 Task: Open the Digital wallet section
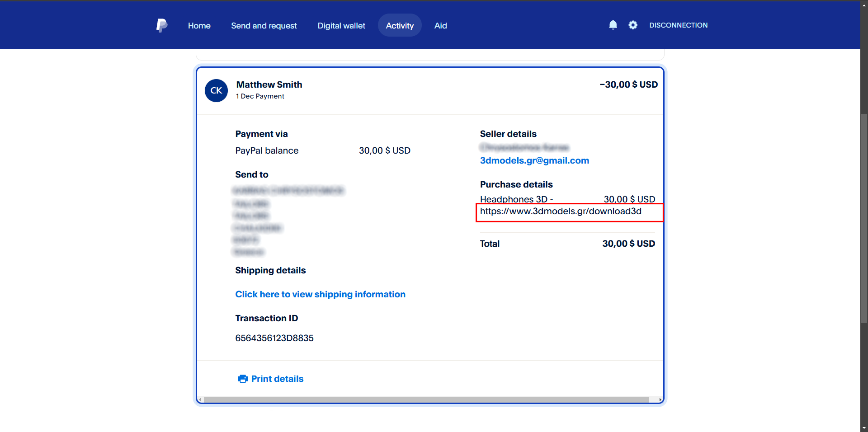(x=341, y=26)
